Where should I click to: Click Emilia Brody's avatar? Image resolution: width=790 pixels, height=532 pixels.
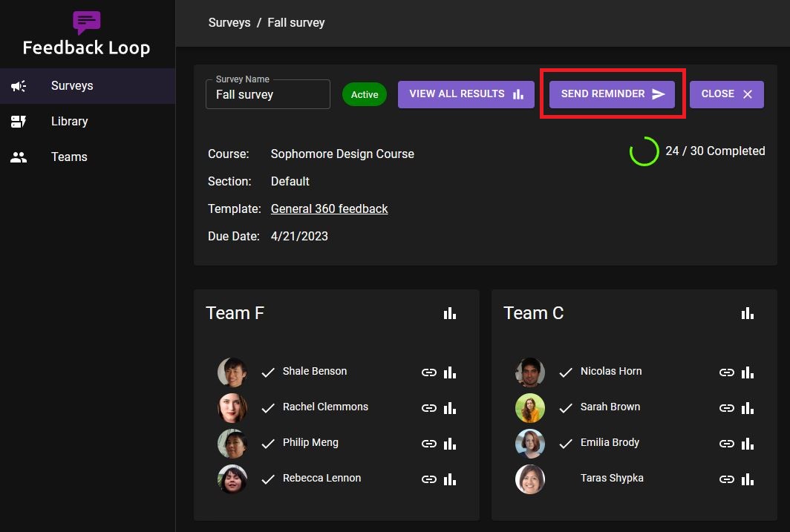click(530, 444)
